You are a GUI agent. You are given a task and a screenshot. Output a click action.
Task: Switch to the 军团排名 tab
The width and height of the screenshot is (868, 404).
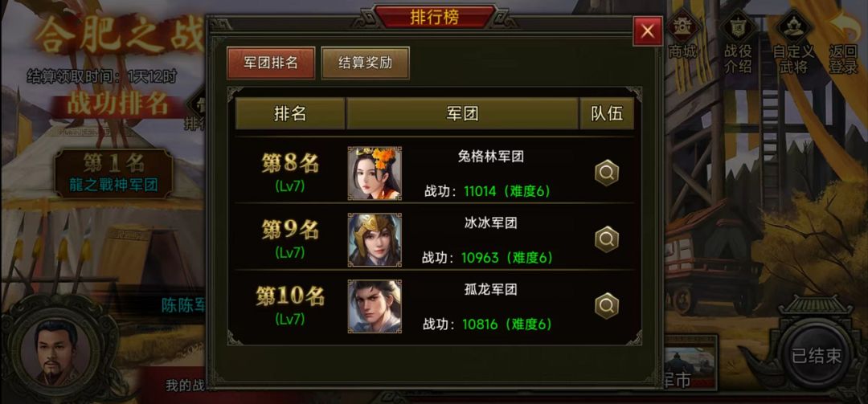[271, 63]
